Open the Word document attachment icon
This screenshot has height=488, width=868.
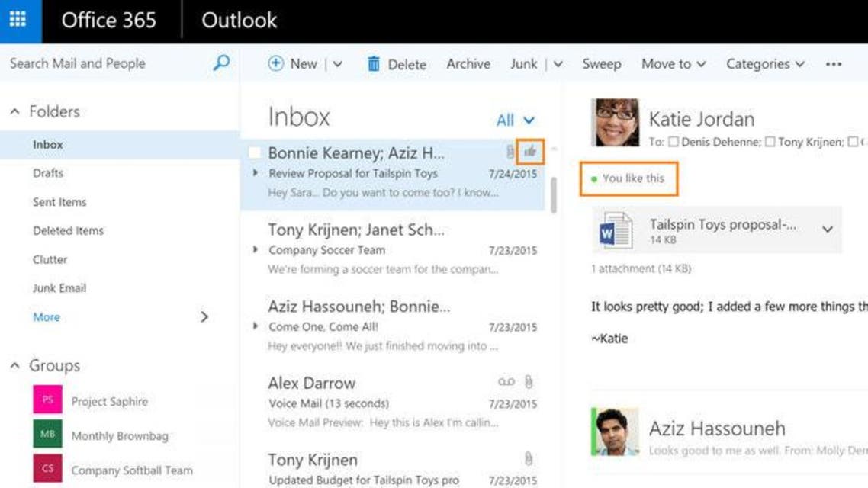[616, 230]
